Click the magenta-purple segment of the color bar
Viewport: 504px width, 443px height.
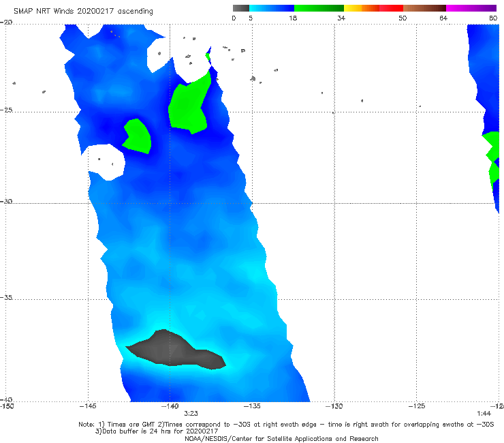471,8
